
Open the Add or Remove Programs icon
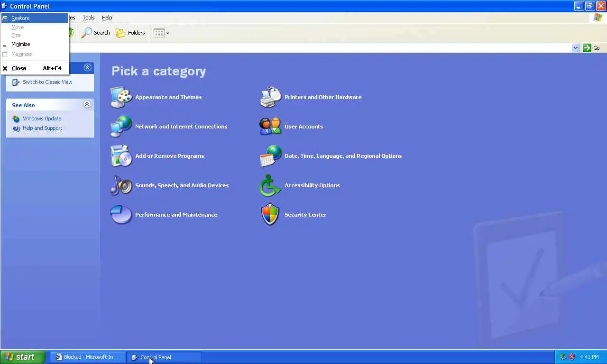click(121, 156)
